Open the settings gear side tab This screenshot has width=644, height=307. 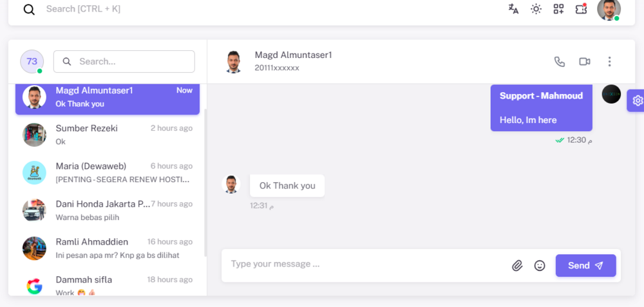[x=636, y=100]
